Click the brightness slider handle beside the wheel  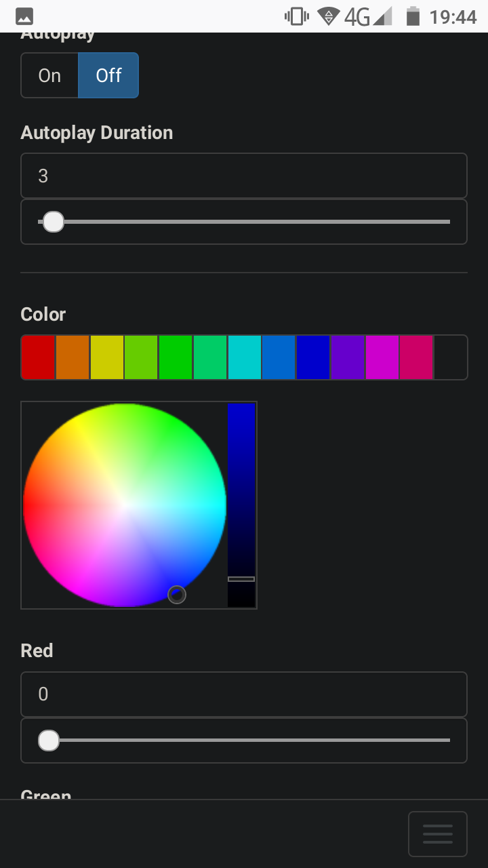pos(242,580)
